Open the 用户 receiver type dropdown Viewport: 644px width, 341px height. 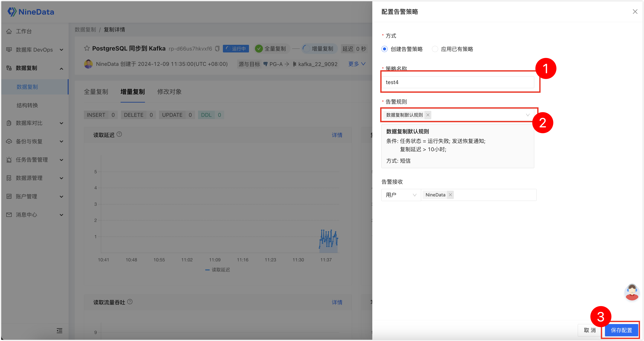(x=401, y=195)
